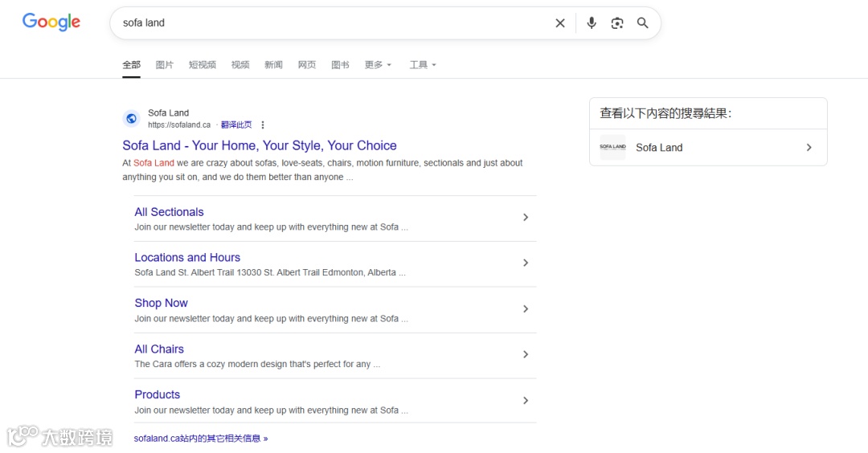Screen dimensions: 868x453
Task: Open image search with the camera lens icon
Action: (x=616, y=22)
